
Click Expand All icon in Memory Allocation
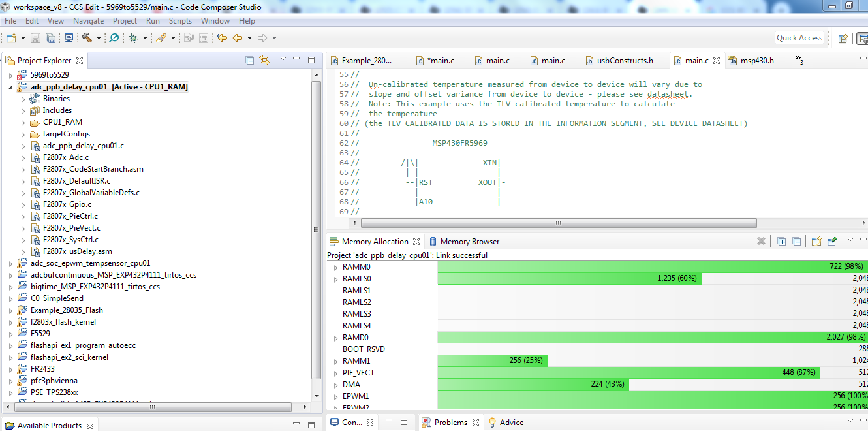click(x=781, y=241)
